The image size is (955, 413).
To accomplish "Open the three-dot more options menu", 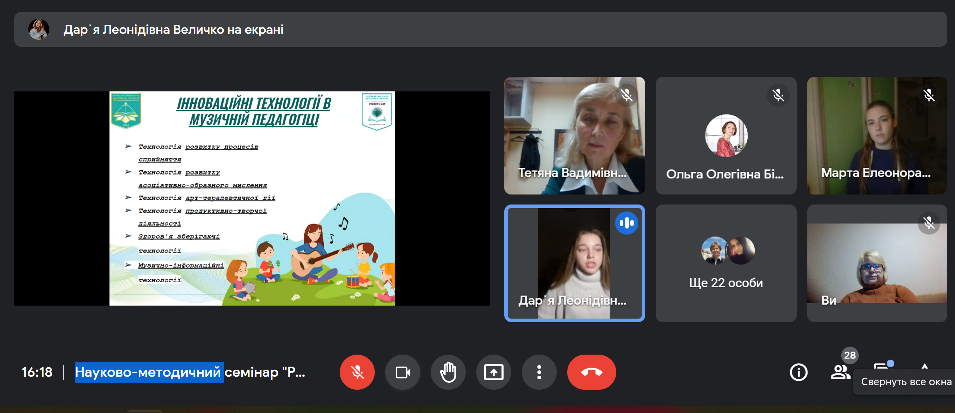I will pos(539,372).
